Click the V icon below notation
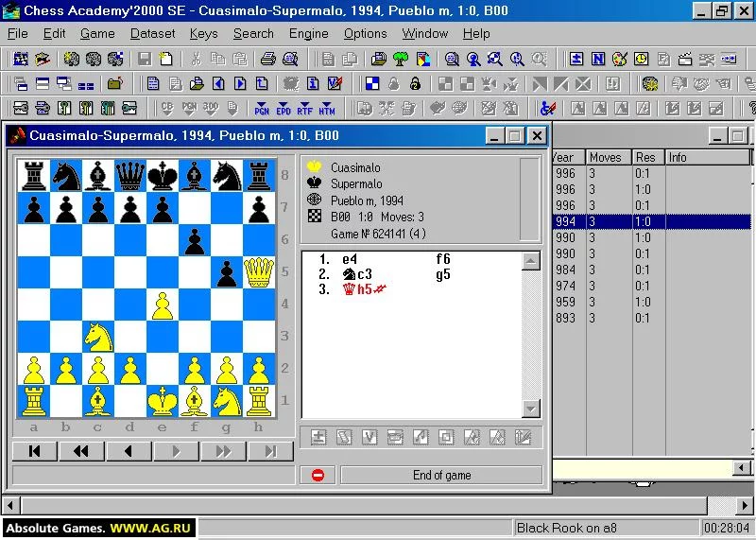Image resolution: width=756 pixels, height=540 pixels. coord(369,437)
